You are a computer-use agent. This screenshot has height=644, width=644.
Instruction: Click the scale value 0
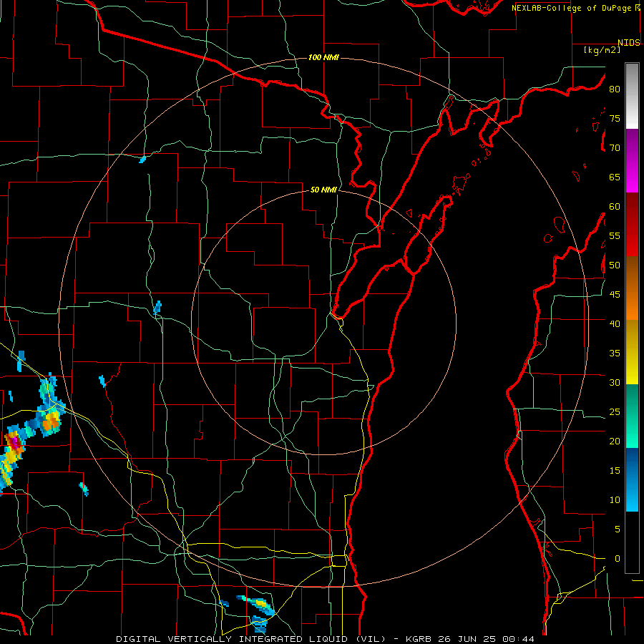point(618,559)
